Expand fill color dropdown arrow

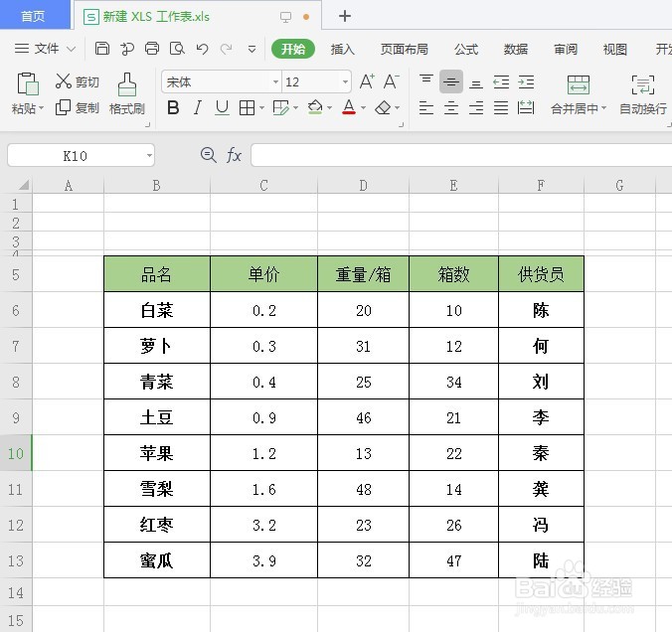pyautogui.click(x=330, y=108)
